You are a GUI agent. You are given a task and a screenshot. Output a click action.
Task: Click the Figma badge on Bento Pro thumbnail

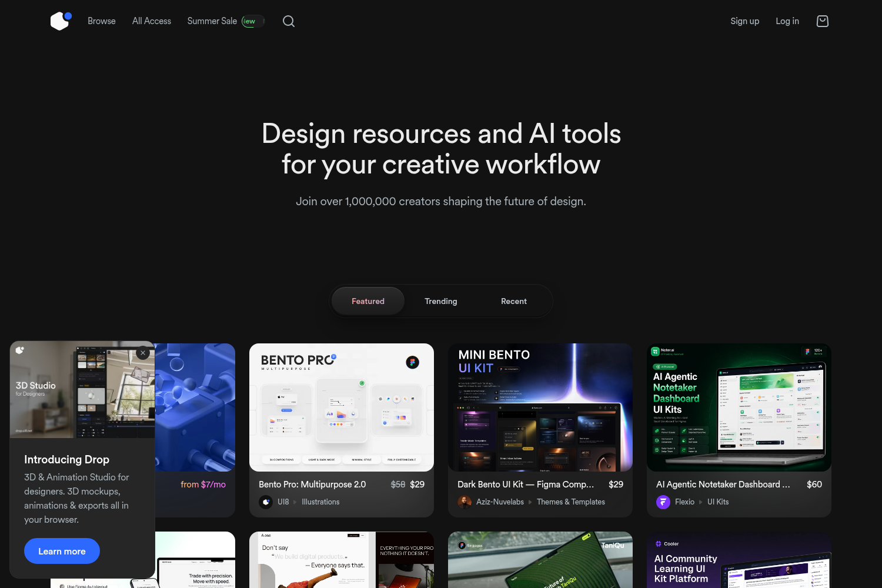413,362
